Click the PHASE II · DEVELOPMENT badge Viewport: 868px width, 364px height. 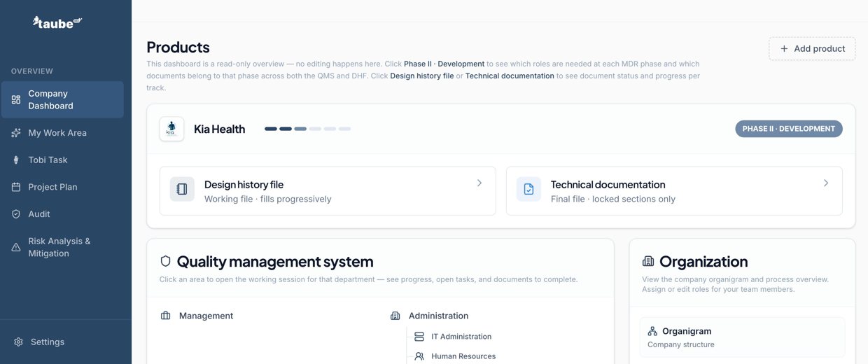(789, 129)
